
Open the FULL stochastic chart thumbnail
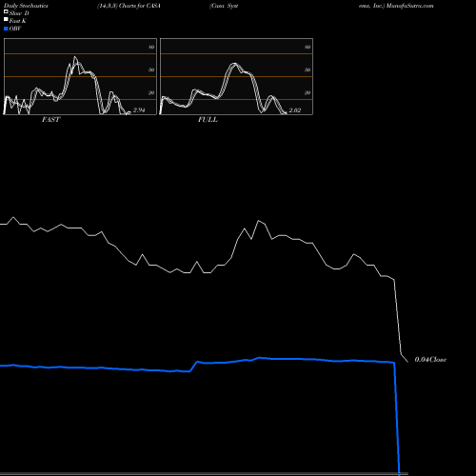click(236, 76)
